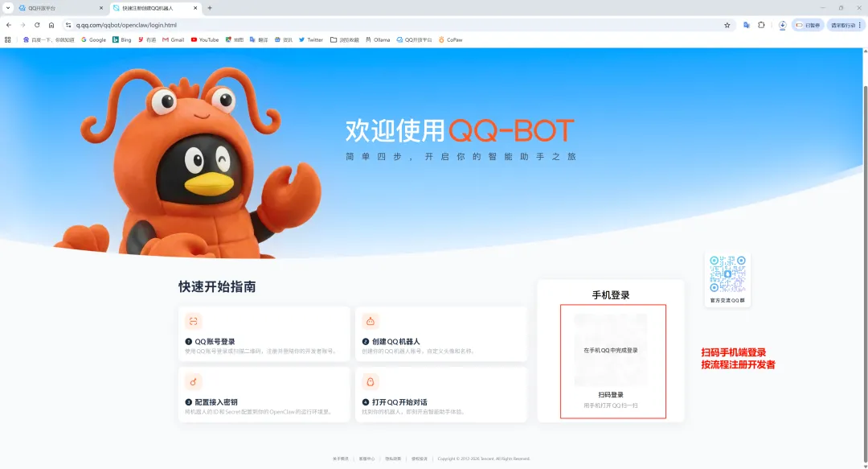Click the 快速开始指南 heading
This screenshot has height=469, width=868.
(217, 286)
